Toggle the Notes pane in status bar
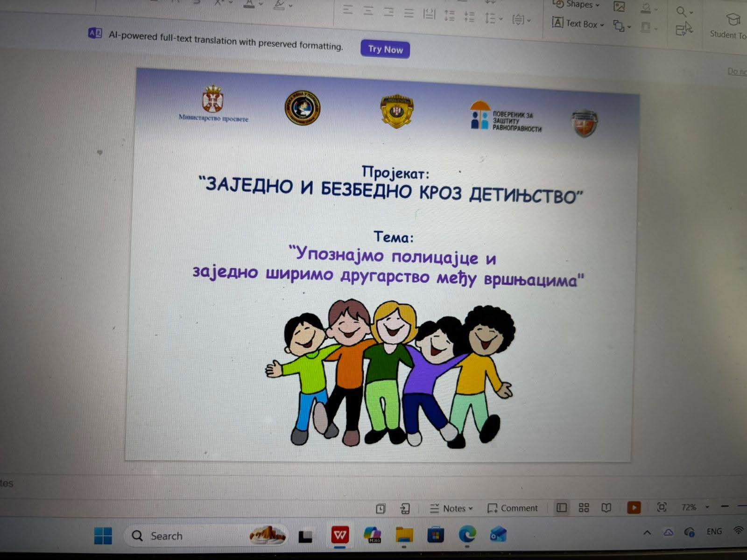 [x=451, y=508]
